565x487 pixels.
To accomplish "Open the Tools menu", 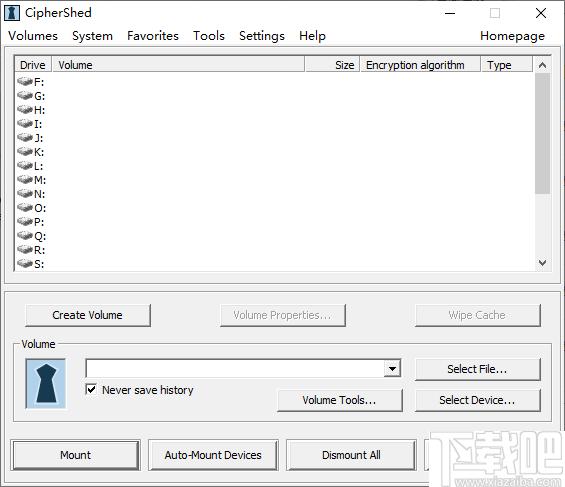I will 209,36.
